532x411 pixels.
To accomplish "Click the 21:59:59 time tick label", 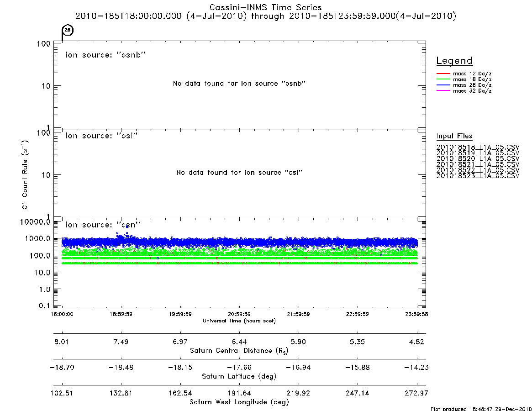I will tap(298, 314).
